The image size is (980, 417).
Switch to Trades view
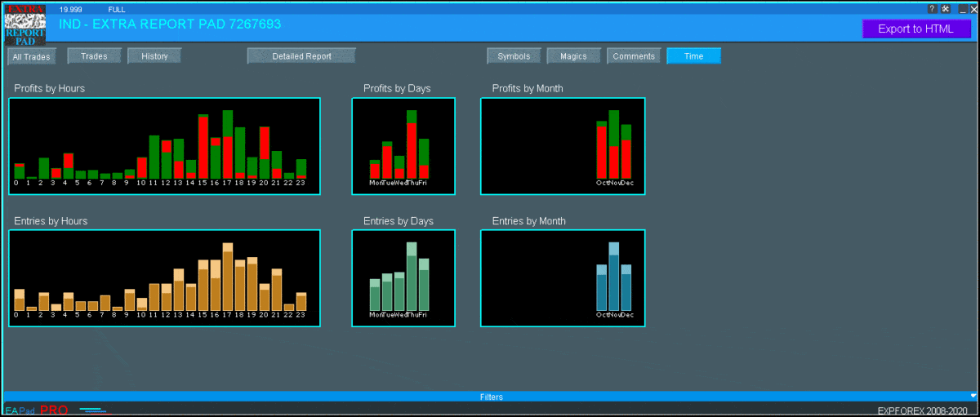pos(94,56)
